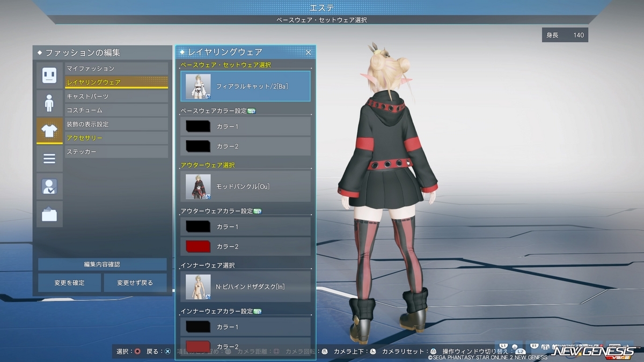Click アウターウェア選択 section heading
644x362 pixels.
coord(208,165)
